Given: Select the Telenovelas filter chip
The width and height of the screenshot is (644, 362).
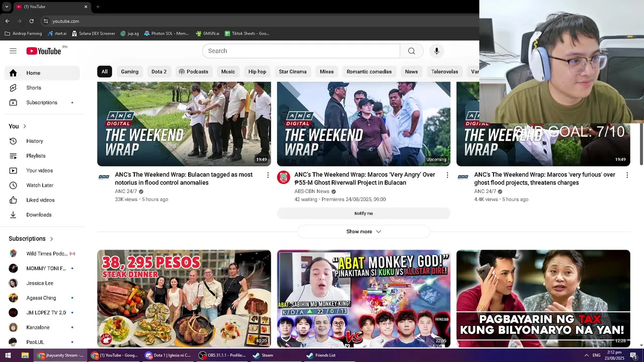Looking at the screenshot, I should [x=445, y=71].
